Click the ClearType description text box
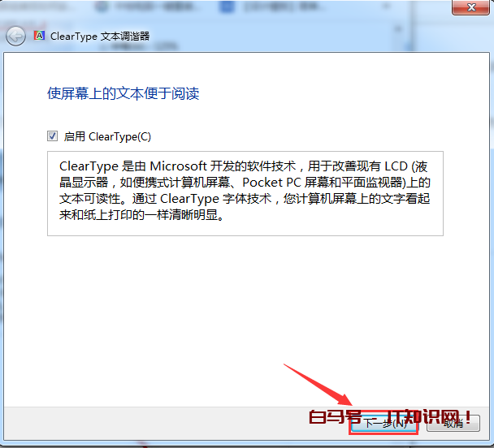494x448 pixels. (245, 193)
